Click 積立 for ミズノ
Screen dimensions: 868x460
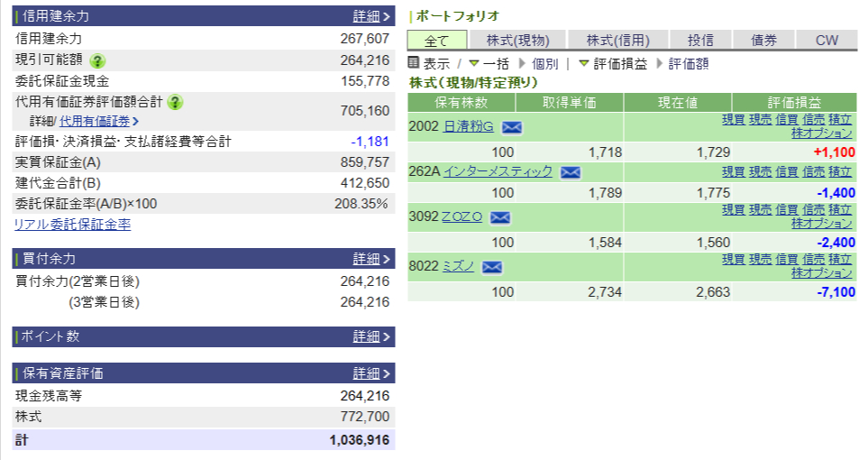coord(840,260)
